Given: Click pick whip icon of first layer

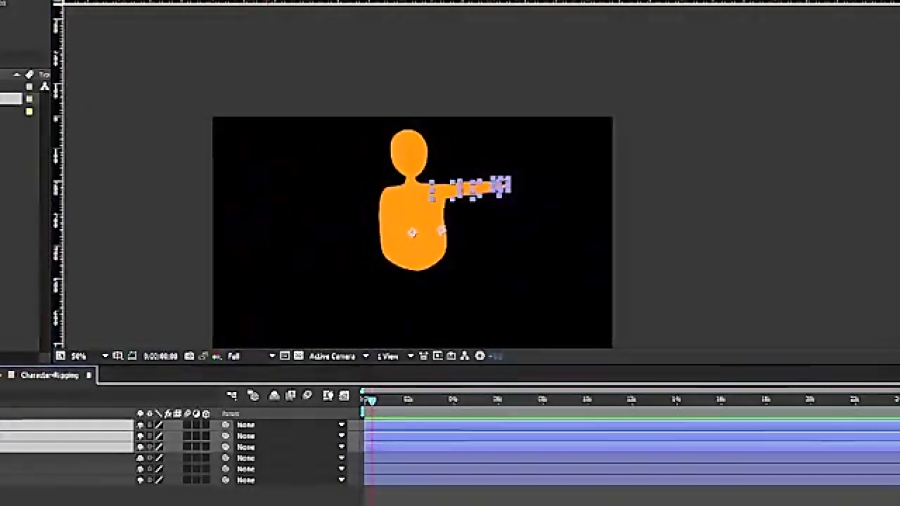Looking at the screenshot, I should point(226,425).
